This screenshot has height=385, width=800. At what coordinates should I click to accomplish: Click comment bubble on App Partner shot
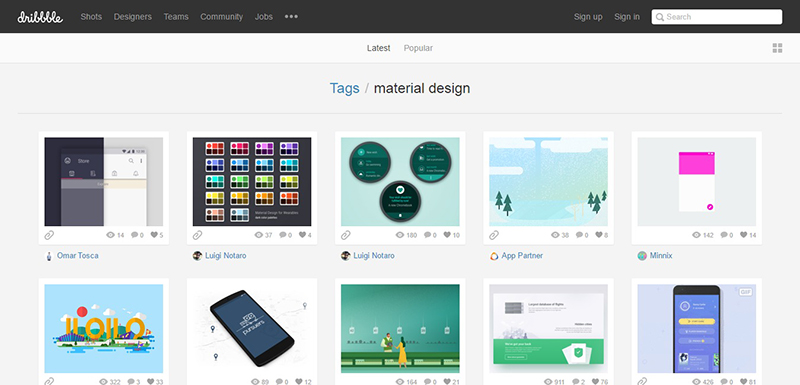pyautogui.click(x=580, y=235)
